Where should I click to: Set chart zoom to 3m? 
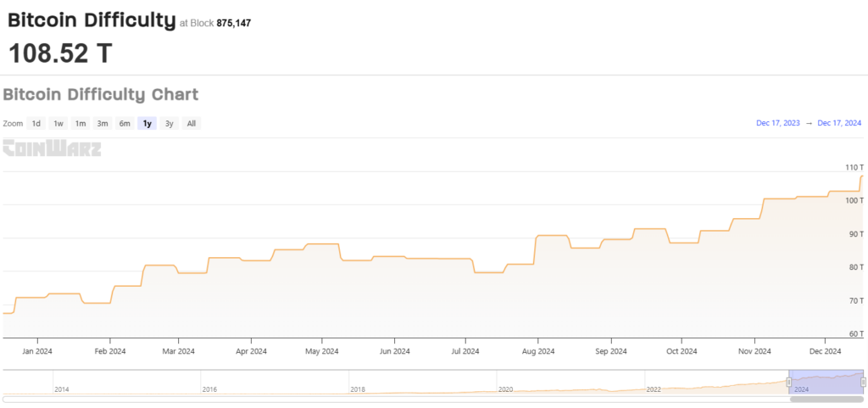103,124
